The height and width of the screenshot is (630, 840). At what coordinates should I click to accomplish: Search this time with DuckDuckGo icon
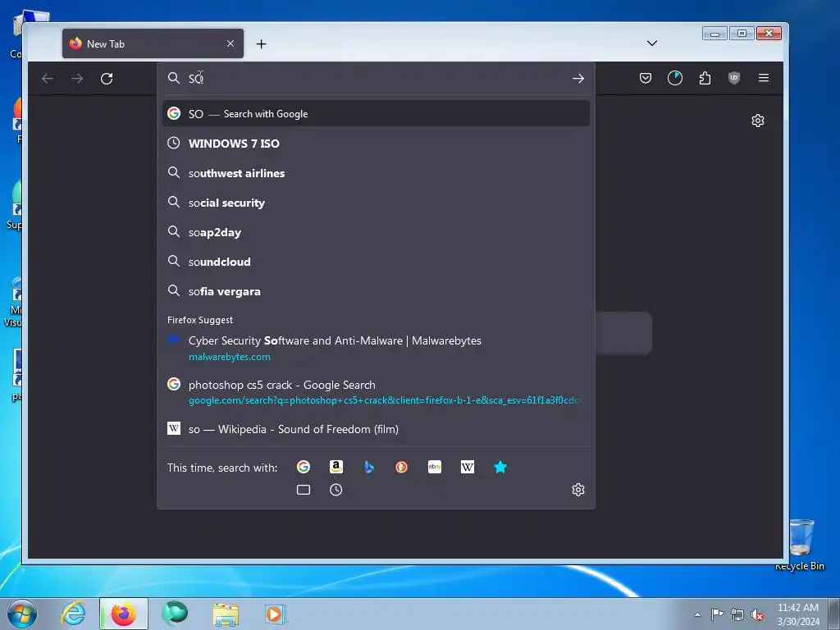point(401,467)
